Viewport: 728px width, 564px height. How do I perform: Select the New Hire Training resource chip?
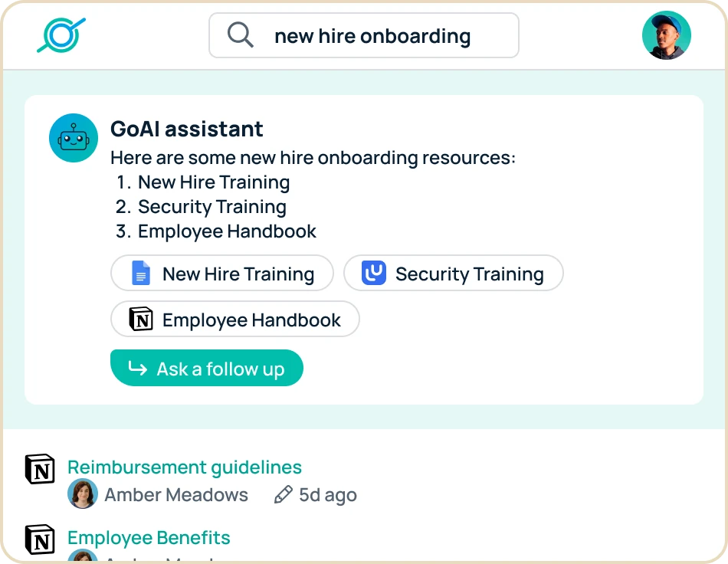point(221,273)
